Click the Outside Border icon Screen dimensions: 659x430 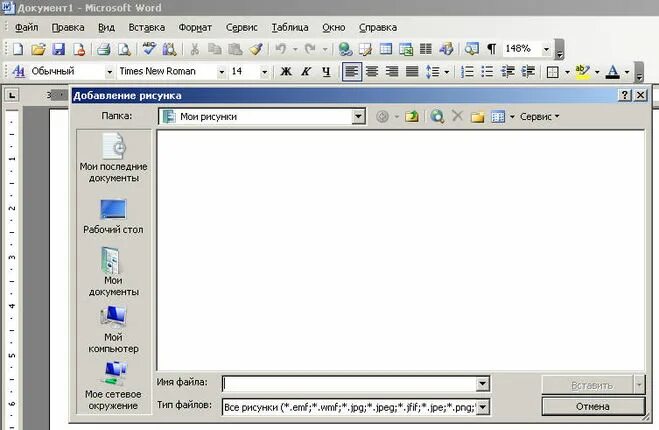pos(553,72)
